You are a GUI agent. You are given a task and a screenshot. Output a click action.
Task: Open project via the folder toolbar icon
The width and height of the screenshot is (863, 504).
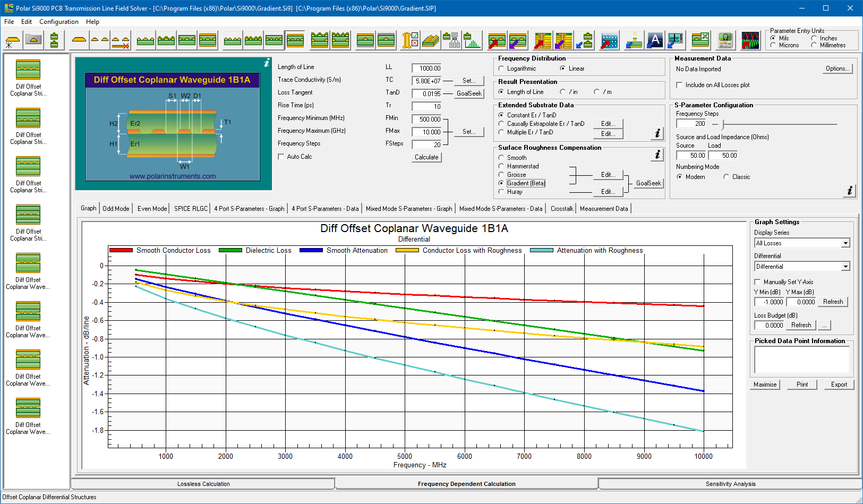tap(33, 40)
